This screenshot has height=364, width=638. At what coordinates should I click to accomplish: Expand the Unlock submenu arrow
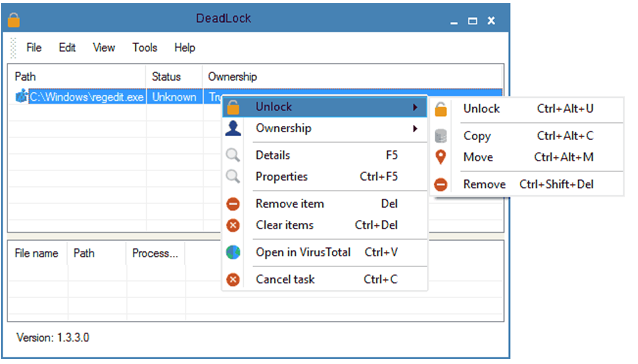point(415,107)
